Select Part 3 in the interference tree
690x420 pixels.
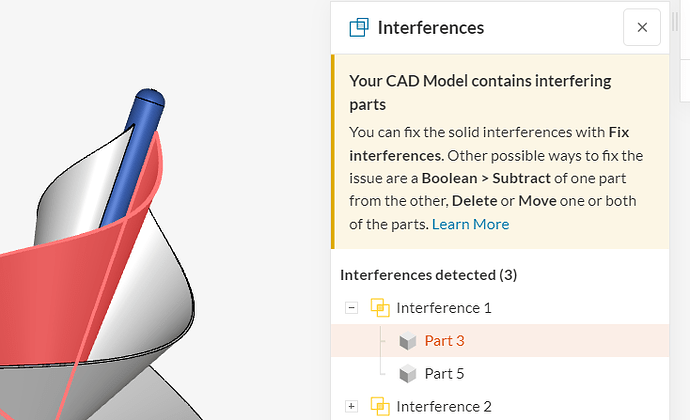pos(444,341)
